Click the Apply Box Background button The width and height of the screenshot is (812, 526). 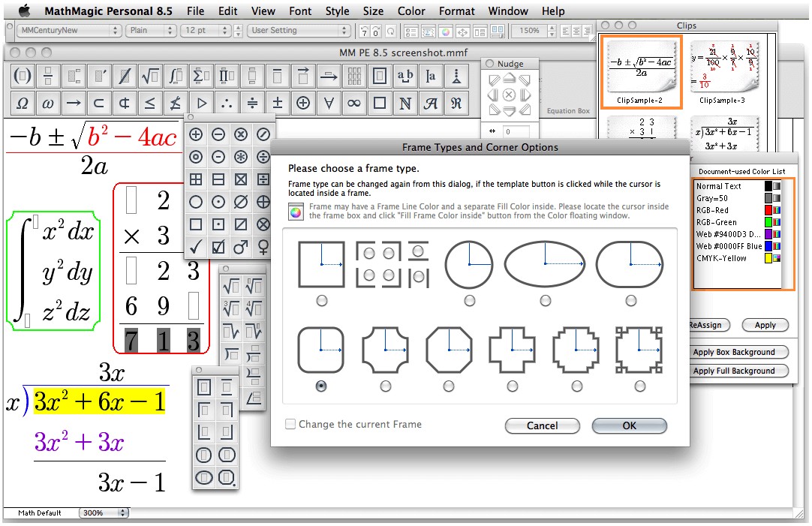[739, 352]
